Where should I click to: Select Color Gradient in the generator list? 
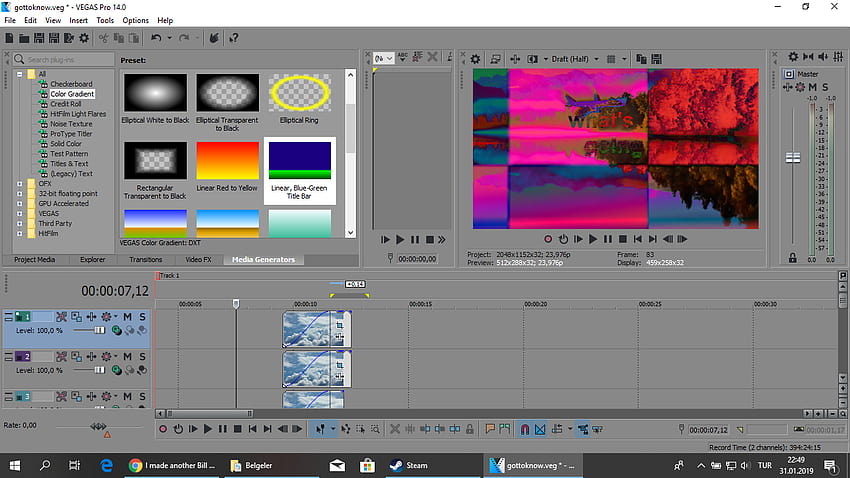pos(72,94)
